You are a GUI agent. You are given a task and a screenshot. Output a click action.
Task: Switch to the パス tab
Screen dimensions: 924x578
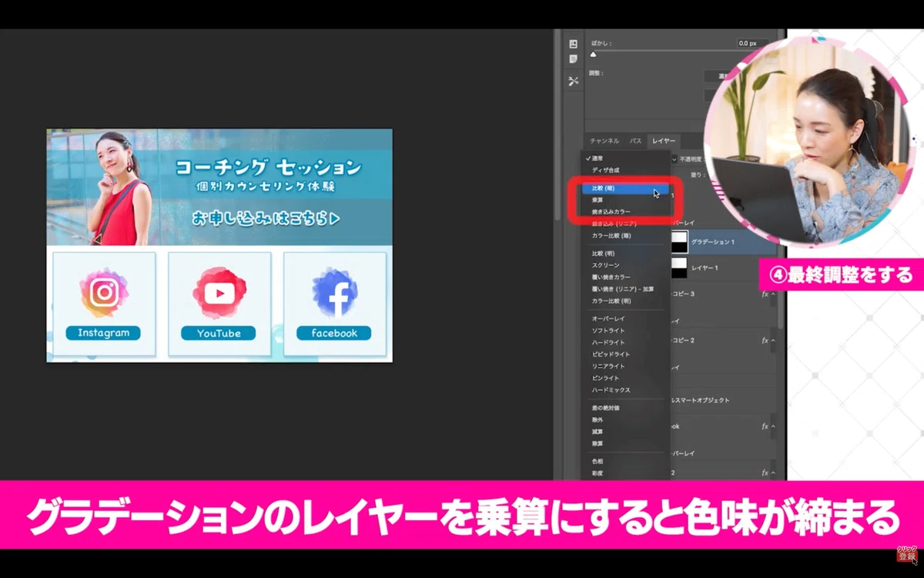coord(636,141)
